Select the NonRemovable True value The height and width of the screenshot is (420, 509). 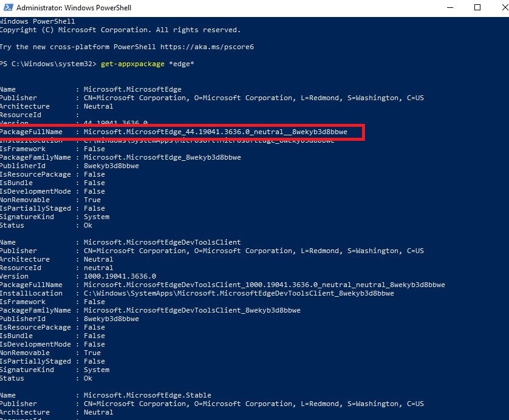pyautogui.click(x=92, y=200)
